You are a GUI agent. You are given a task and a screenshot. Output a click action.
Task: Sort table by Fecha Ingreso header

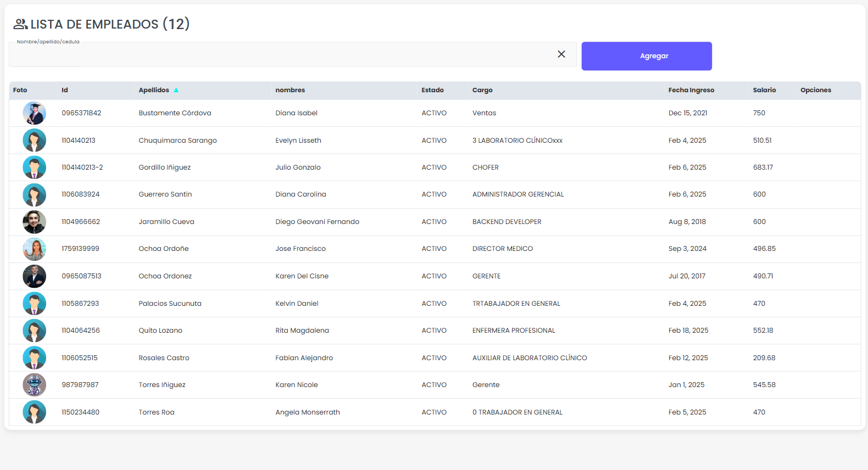tap(691, 90)
